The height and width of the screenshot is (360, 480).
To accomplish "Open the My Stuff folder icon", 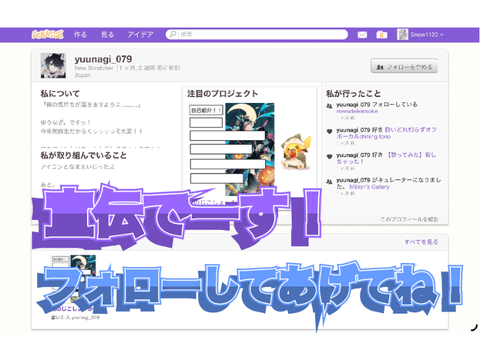I will pyautogui.click(x=382, y=35).
